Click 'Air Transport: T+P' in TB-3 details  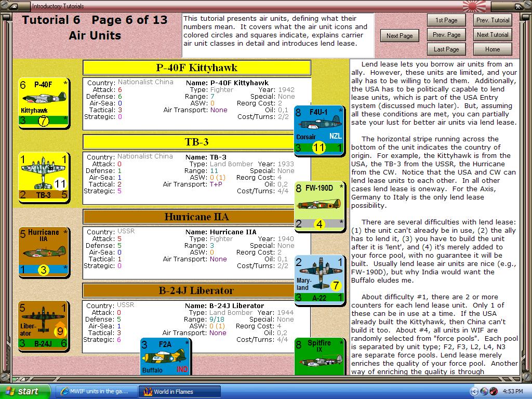[x=192, y=184]
